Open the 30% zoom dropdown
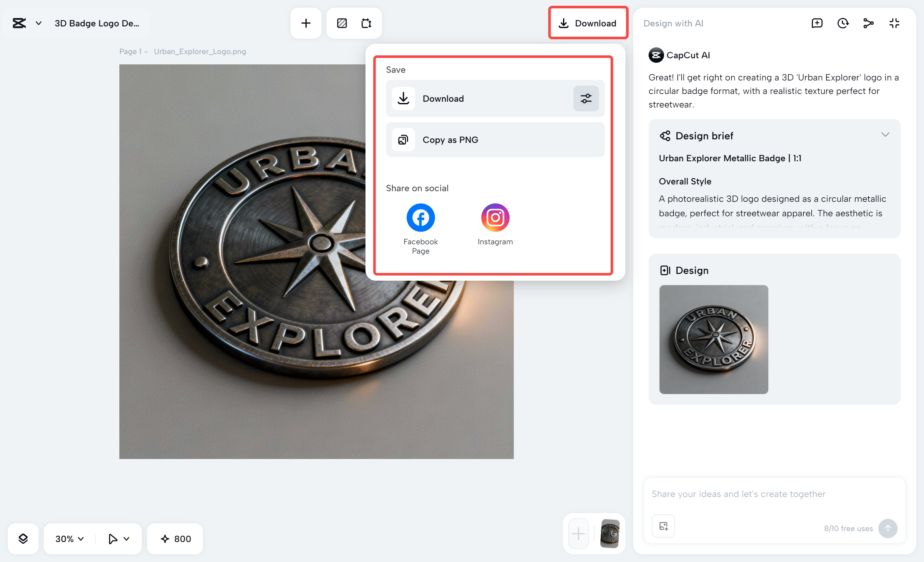Viewport: 924px width, 562px height. (69, 539)
